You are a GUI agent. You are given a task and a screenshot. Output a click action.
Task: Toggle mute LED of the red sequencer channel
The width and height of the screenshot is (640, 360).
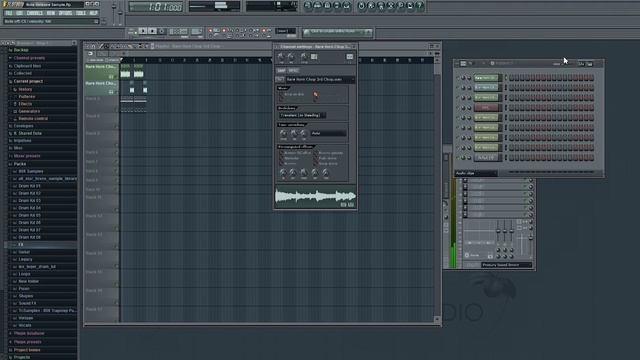pyautogui.click(x=458, y=108)
